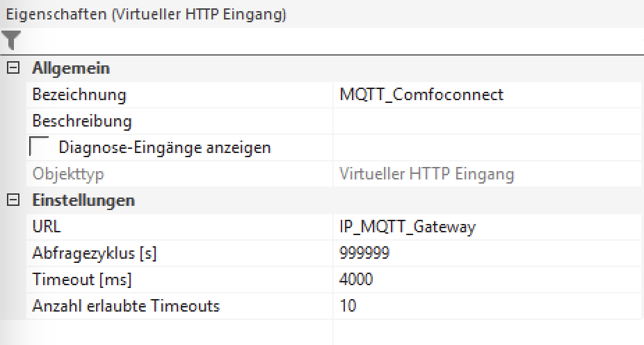Image resolution: width=644 pixels, height=345 pixels.
Task: Edit the Bezeichnung value MQTT_Comfoconnect
Action: (x=421, y=95)
